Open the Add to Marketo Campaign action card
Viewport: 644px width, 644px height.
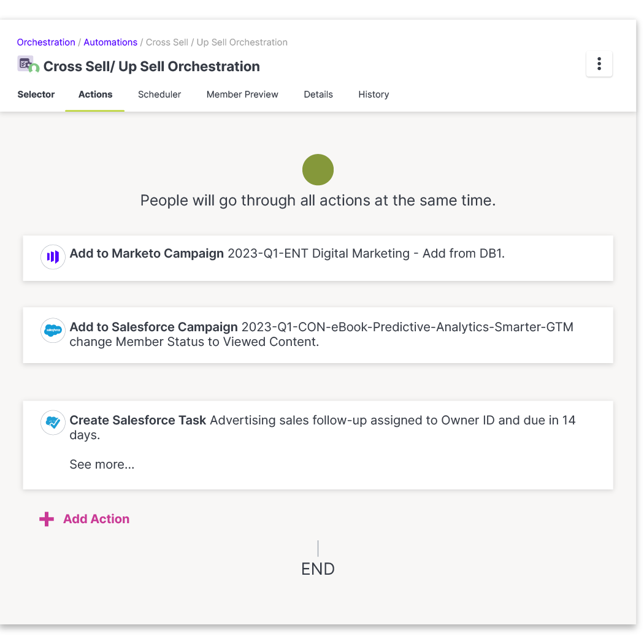tap(318, 258)
